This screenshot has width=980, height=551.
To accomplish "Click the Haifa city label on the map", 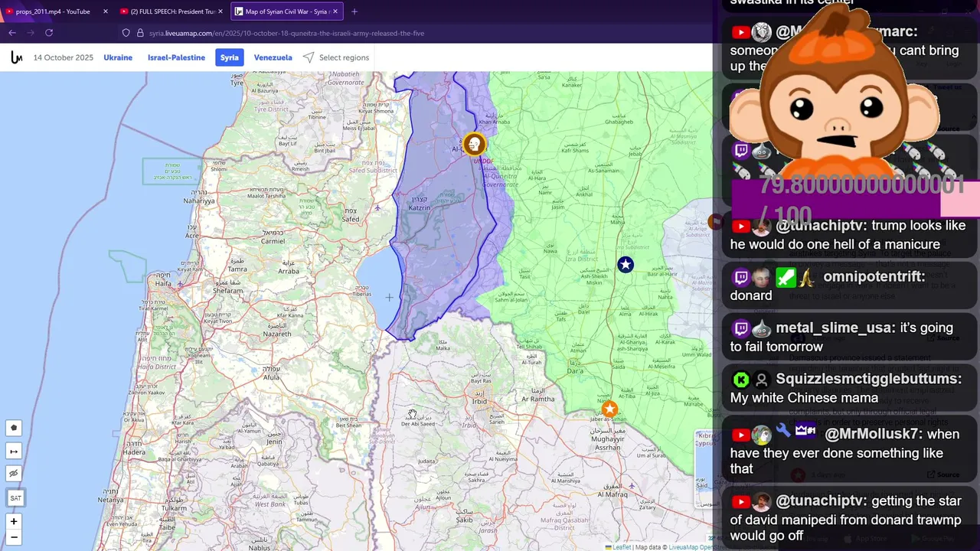I will pos(162,284).
